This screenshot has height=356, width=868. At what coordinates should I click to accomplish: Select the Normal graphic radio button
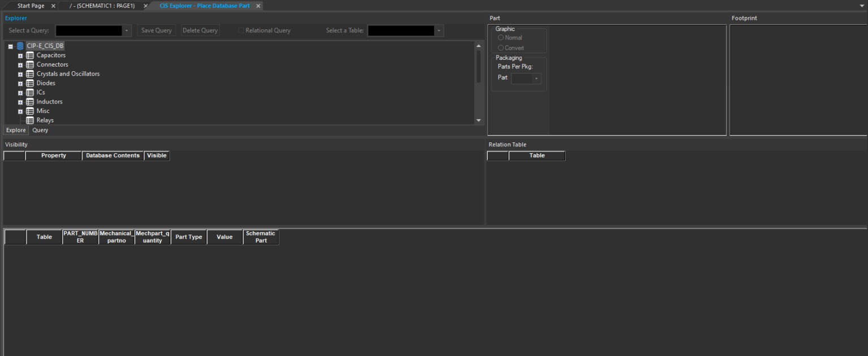tap(500, 37)
